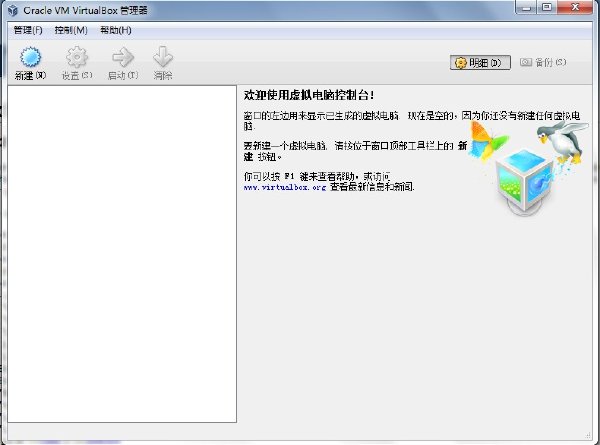The width and height of the screenshot is (600, 445).
Task: Minimize the VirtualBox Manager window
Action: [x=527, y=7]
